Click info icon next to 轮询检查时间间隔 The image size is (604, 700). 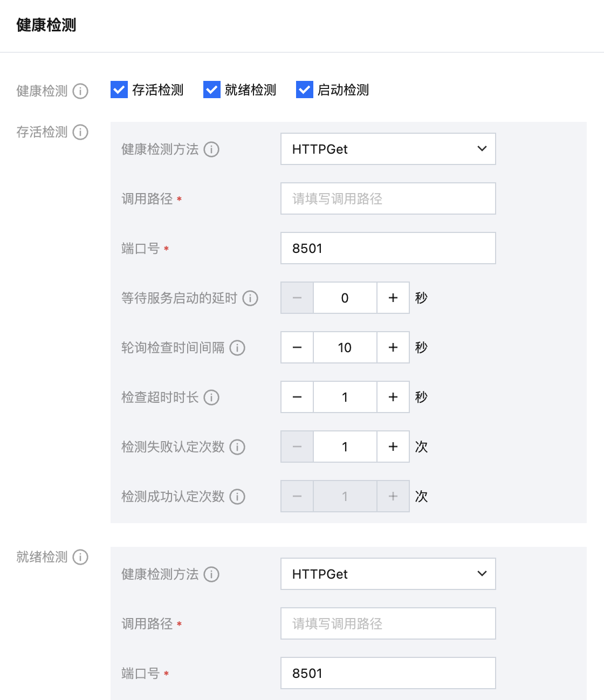tap(237, 348)
